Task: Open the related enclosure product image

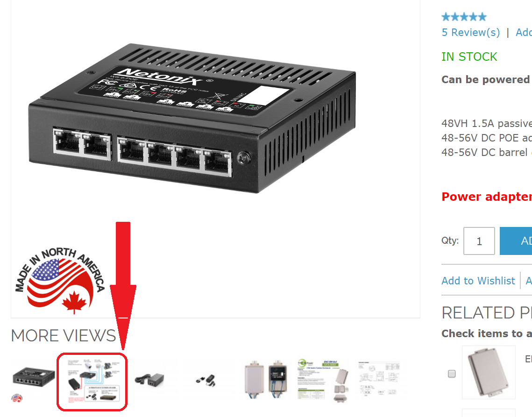Action: pos(489,373)
